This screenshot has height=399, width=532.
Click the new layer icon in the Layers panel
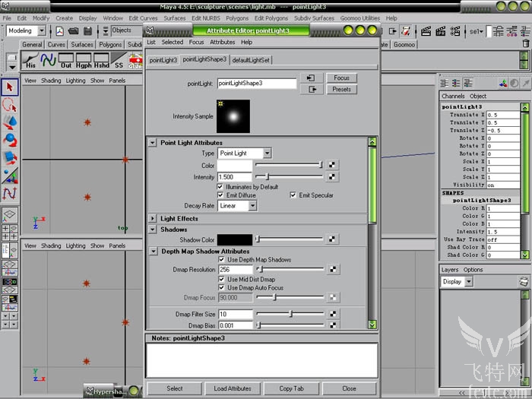[x=524, y=281]
